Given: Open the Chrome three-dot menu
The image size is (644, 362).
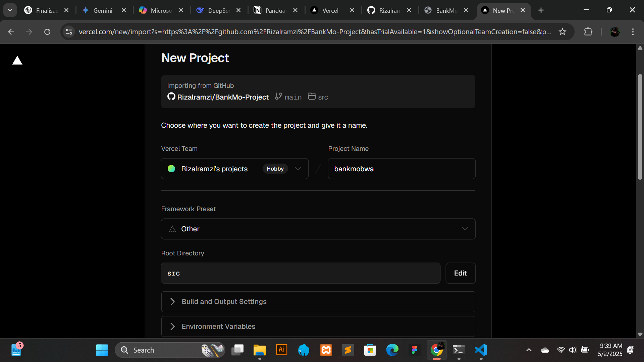Looking at the screenshot, I should [x=633, y=32].
